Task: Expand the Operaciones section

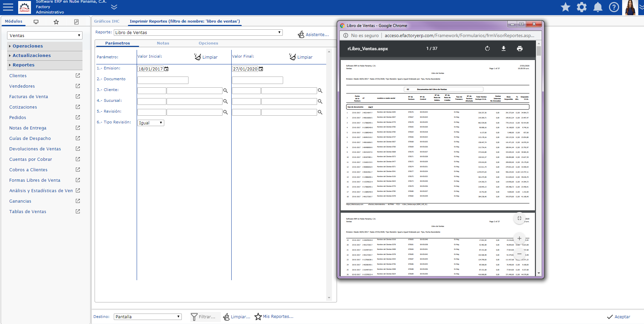Action: (28, 46)
